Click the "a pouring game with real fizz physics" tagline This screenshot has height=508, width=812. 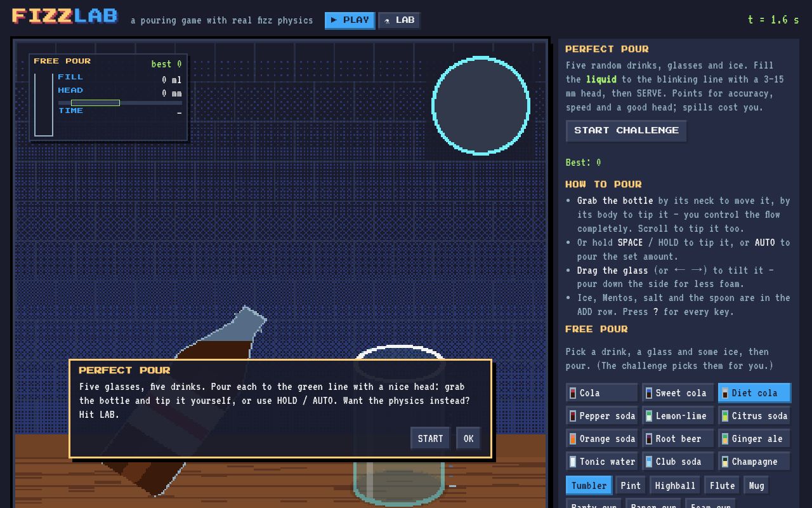222,20
